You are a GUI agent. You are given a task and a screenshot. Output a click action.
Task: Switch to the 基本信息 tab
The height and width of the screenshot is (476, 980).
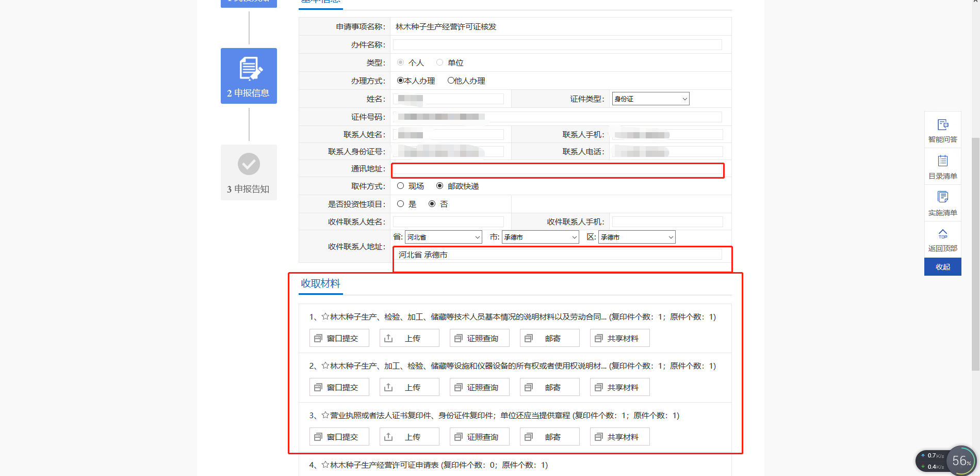(x=320, y=2)
